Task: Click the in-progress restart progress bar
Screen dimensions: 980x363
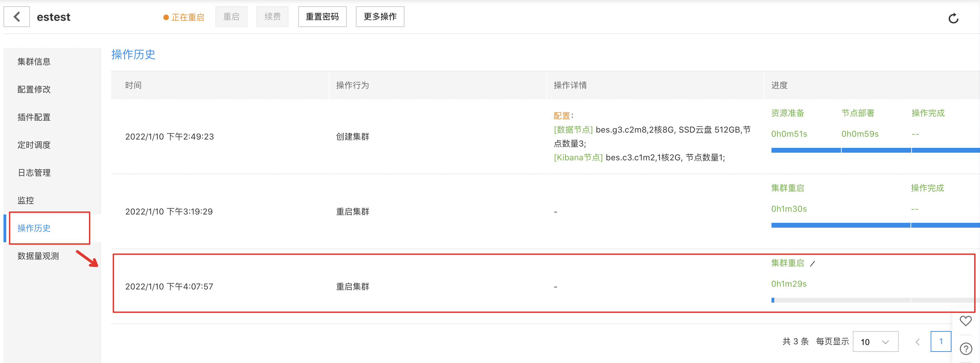Action: pyautogui.click(x=873, y=300)
